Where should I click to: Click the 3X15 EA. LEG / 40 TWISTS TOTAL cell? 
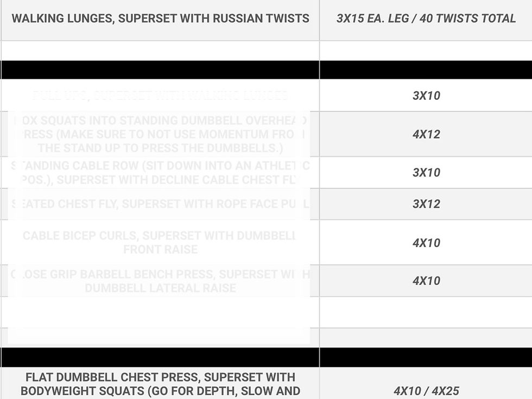426,20
